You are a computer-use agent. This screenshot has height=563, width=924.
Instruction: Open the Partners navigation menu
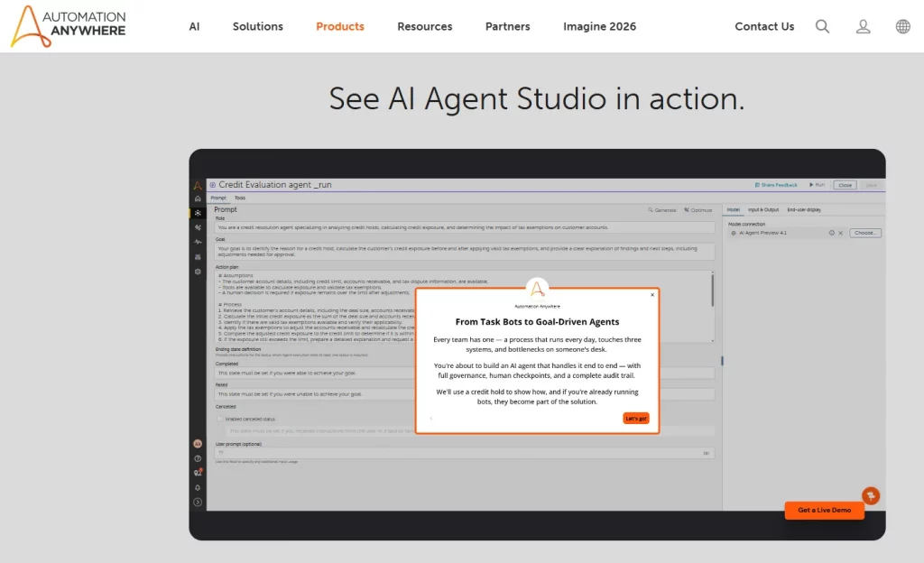tap(507, 26)
